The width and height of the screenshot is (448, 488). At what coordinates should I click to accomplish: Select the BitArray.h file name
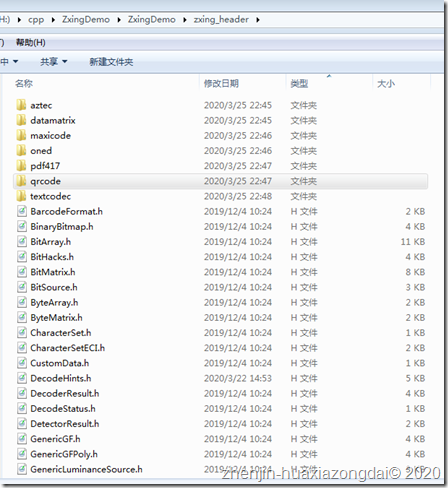tap(51, 242)
